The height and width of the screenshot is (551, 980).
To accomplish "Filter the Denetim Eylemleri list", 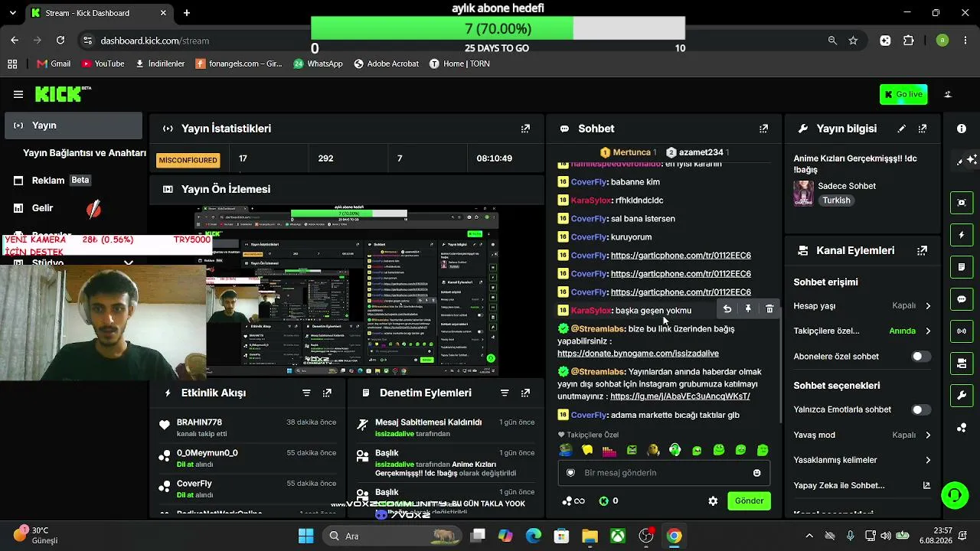I will pos(505,393).
